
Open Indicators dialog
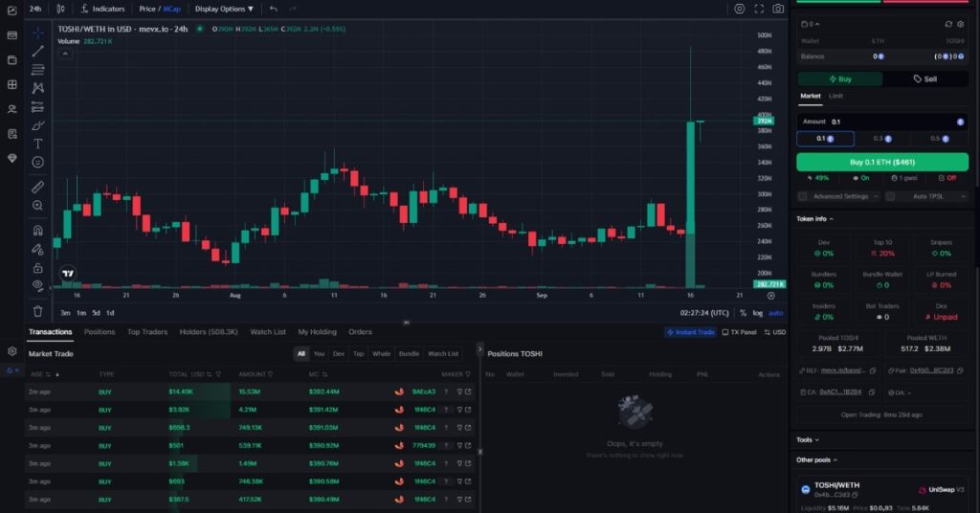pos(103,9)
